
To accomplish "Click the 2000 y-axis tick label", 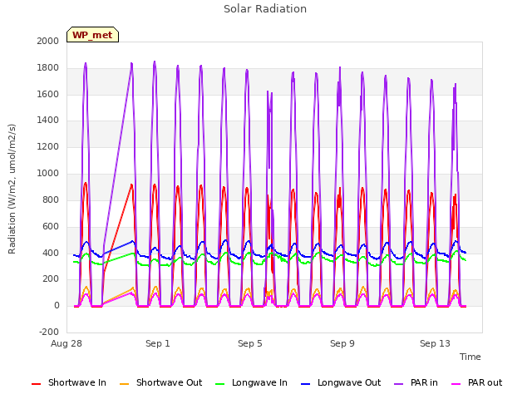I will tap(48, 41).
